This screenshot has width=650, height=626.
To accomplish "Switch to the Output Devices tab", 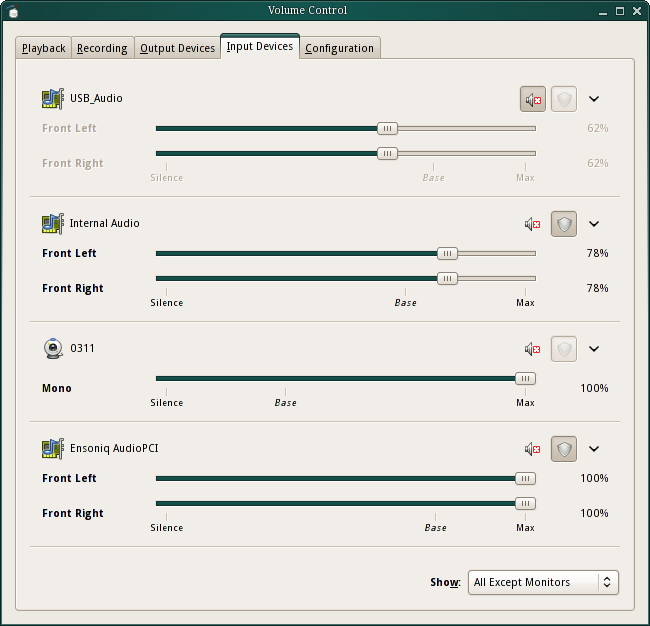I will 177,48.
